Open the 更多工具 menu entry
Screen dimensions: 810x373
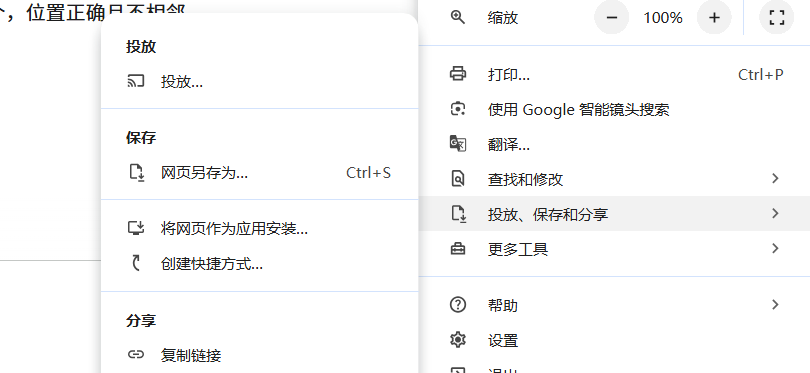pos(614,249)
